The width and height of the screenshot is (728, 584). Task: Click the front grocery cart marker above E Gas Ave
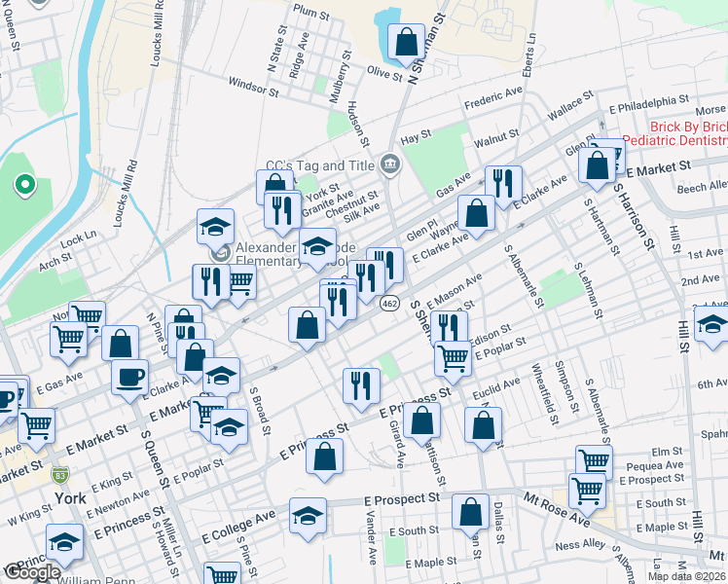69,341
